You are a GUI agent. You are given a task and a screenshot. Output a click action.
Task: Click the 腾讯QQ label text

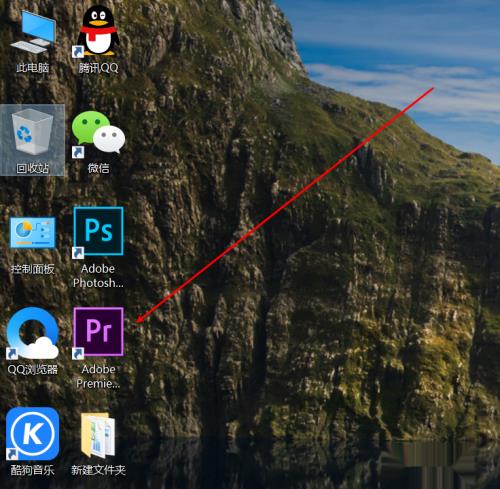pos(98,68)
